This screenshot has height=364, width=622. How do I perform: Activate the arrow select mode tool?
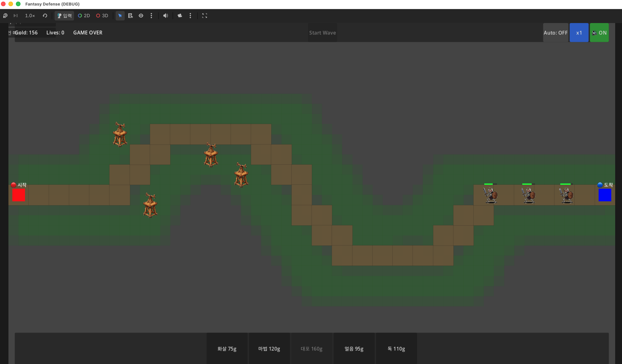(120, 16)
